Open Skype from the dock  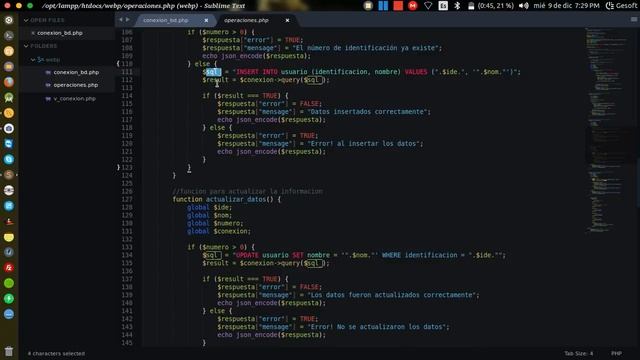tap(9, 159)
